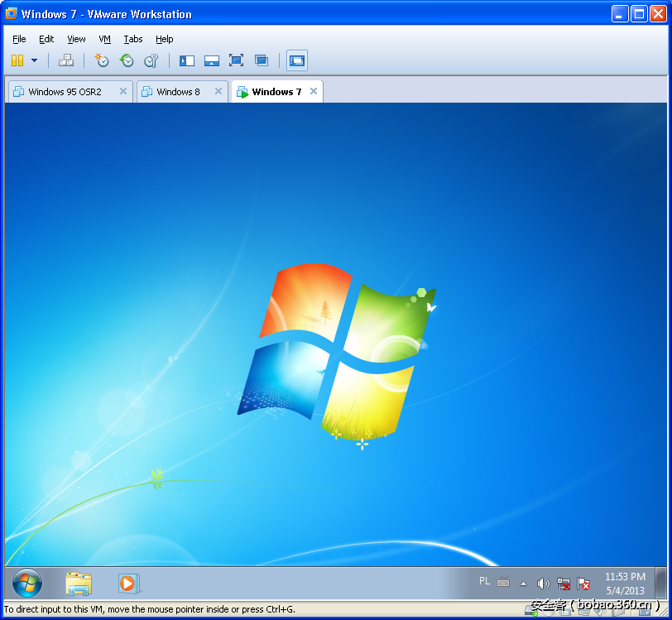Send Ctrl+Alt+Del to the guest OS
Image resolution: width=672 pixels, height=620 pixels.
[65, 60]
